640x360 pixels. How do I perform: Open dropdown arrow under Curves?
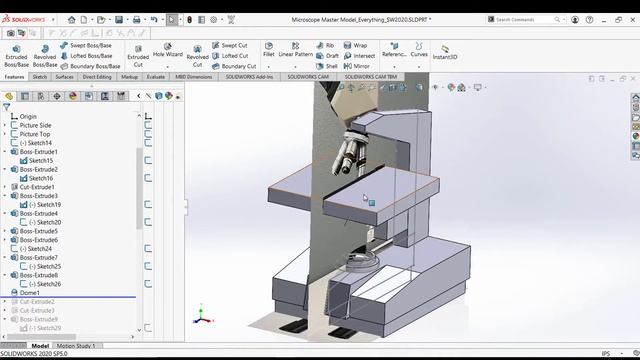coord(419,67)
